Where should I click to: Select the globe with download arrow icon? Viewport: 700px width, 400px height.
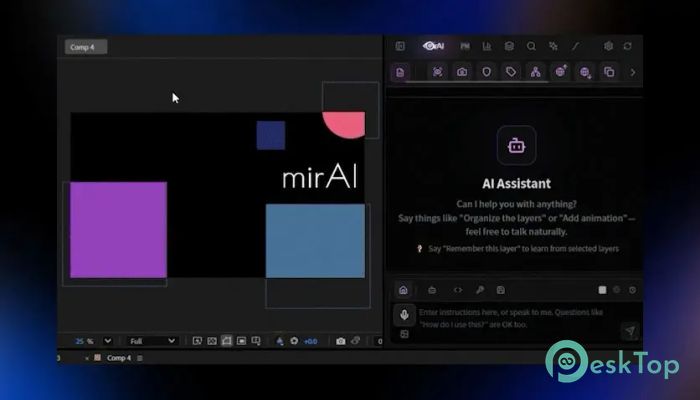(585, 72)
